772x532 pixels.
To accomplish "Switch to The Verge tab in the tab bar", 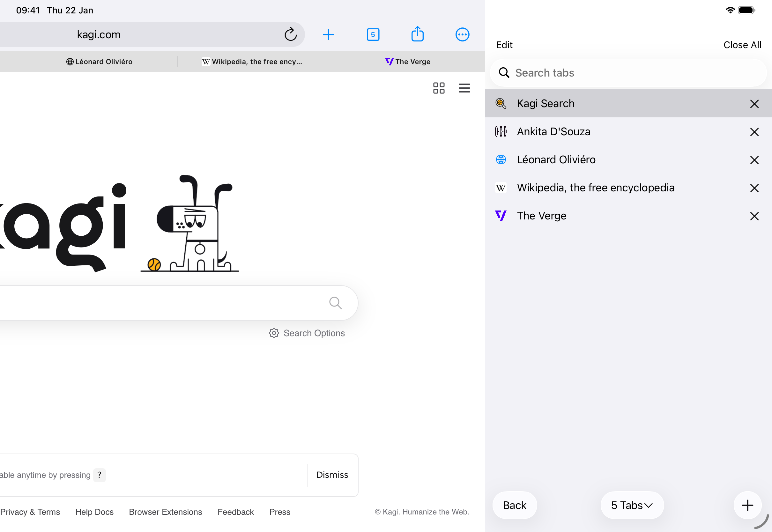I will coord(408,61).
